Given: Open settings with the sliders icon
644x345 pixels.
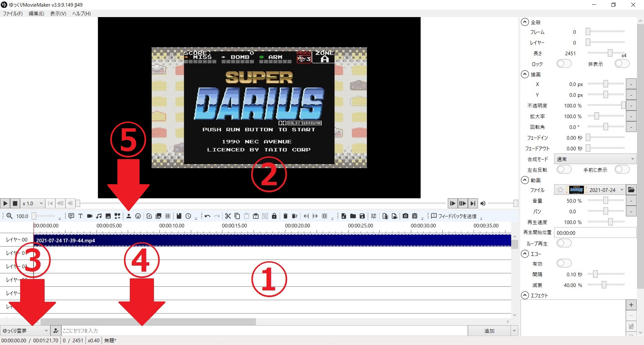Looking at the screenshot, I should coord(374,216).
